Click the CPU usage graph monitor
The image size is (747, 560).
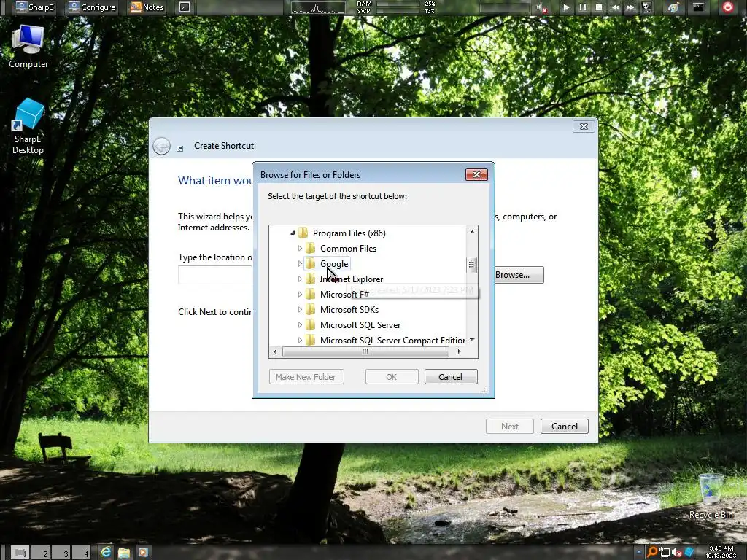(318, 7)
